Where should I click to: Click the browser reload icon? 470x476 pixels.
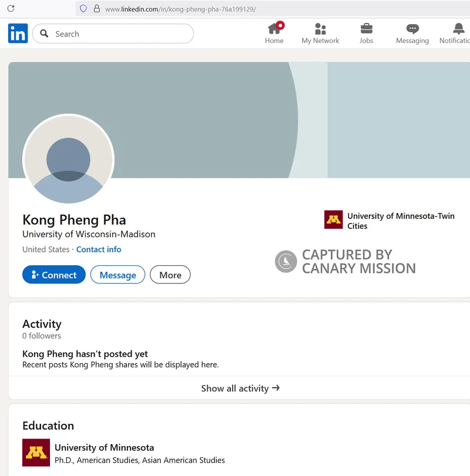(11, 8)
